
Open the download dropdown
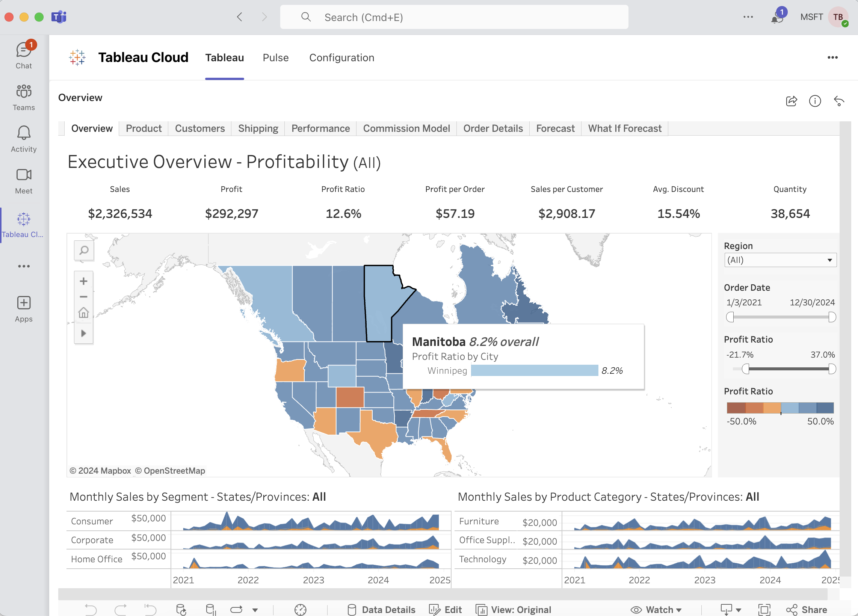[731, 610]
